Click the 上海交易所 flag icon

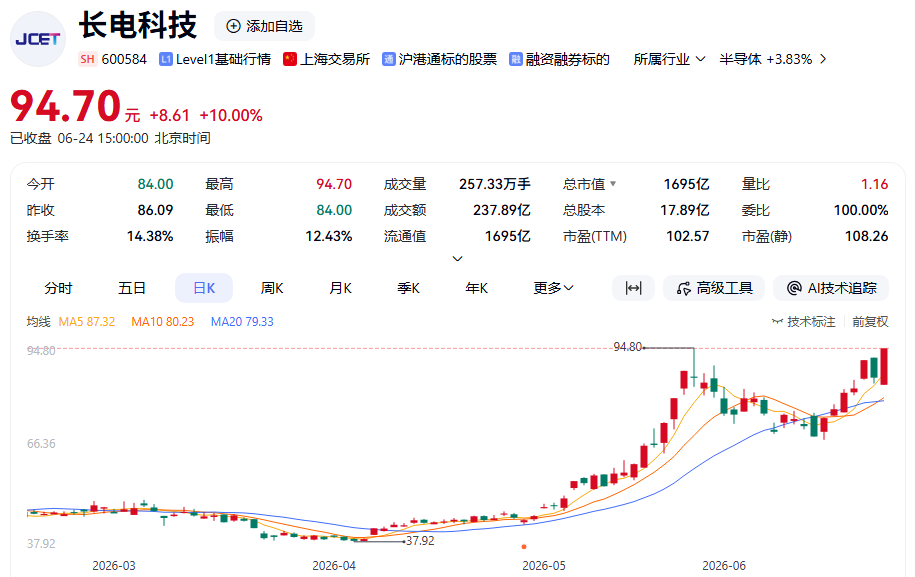[290, 59]
